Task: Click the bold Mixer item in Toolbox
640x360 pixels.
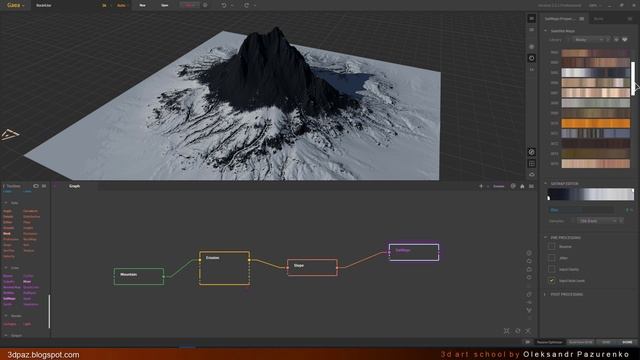Action: 27,282
